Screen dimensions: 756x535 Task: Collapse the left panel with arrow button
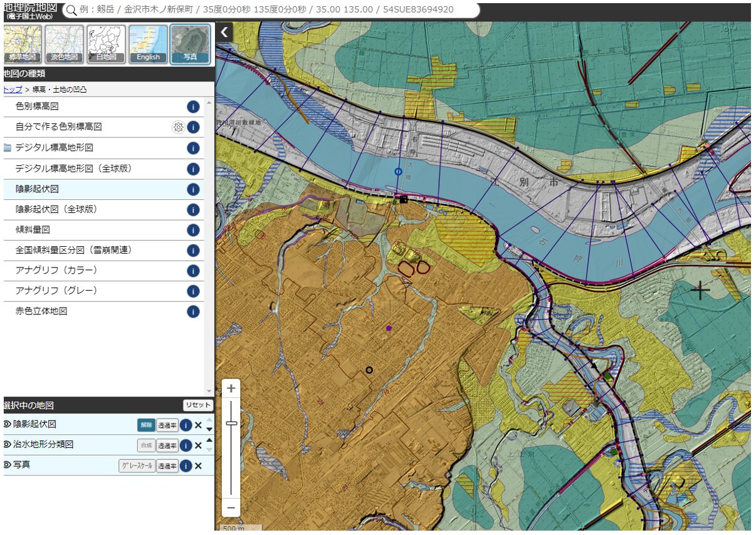(224, 33)
